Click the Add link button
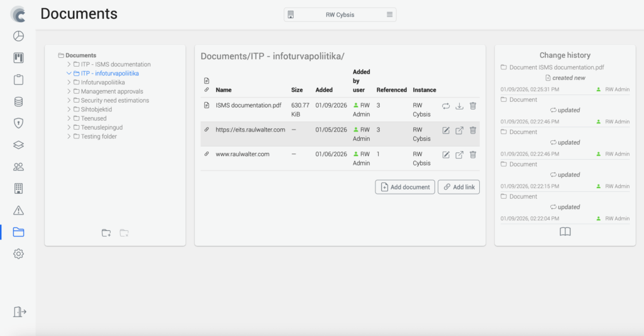The height and width of the screenshot is (336, 644). (458, 187)
